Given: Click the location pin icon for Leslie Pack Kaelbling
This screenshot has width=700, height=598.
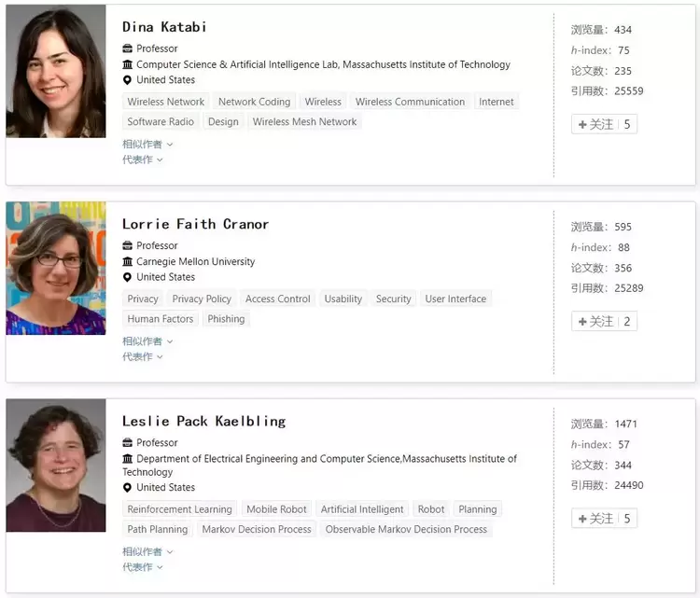Looking at the screenshot, I should click(128, 487).
